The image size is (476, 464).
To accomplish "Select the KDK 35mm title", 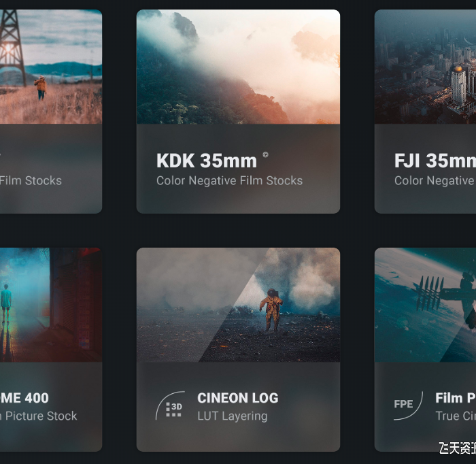I will [x=207, y=161].
